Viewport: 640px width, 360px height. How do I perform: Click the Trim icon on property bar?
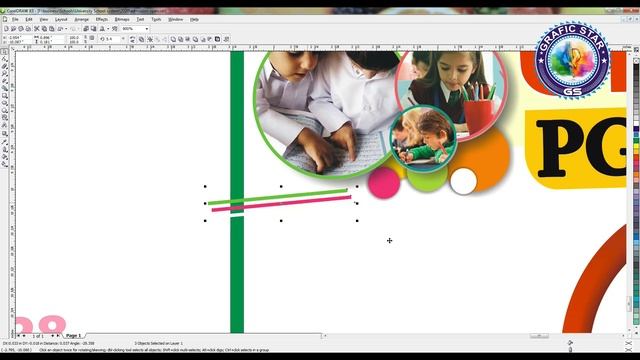(180, 39)
